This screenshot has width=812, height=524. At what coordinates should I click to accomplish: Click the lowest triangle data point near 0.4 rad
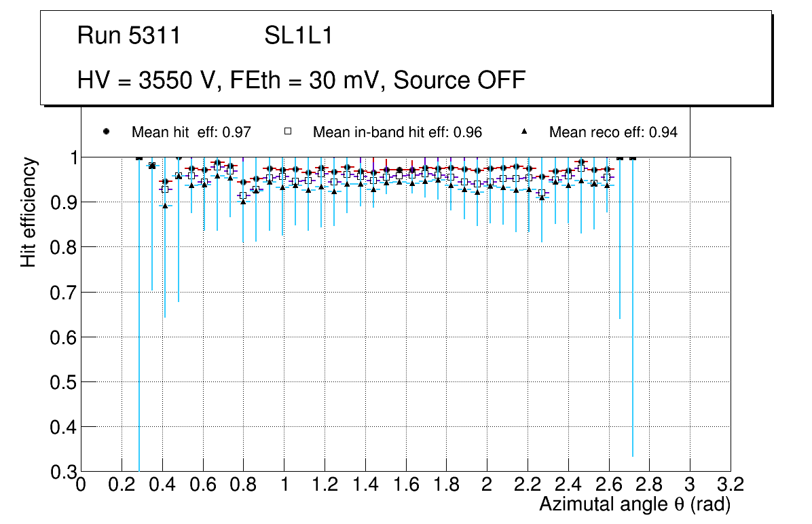[165, 206]
